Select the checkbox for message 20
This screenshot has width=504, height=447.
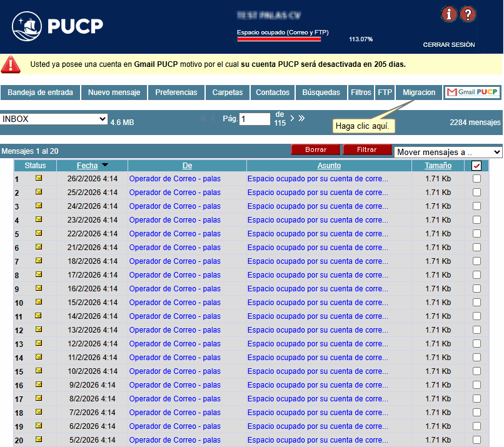[476, 439]
